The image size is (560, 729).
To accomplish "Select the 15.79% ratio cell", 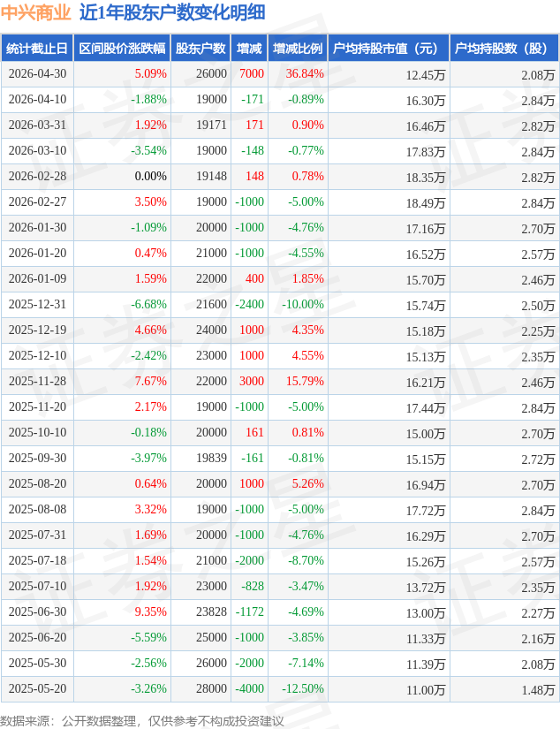I will pyautogui.click(x=305, y=381).
